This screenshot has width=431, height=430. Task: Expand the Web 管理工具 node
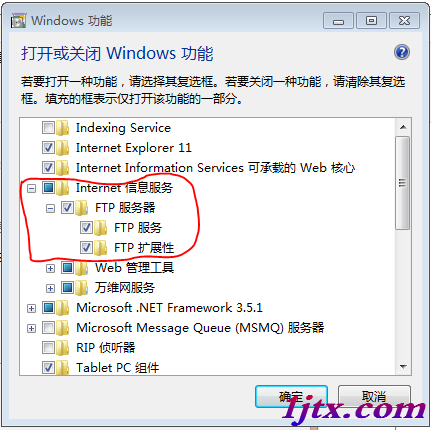50,269
